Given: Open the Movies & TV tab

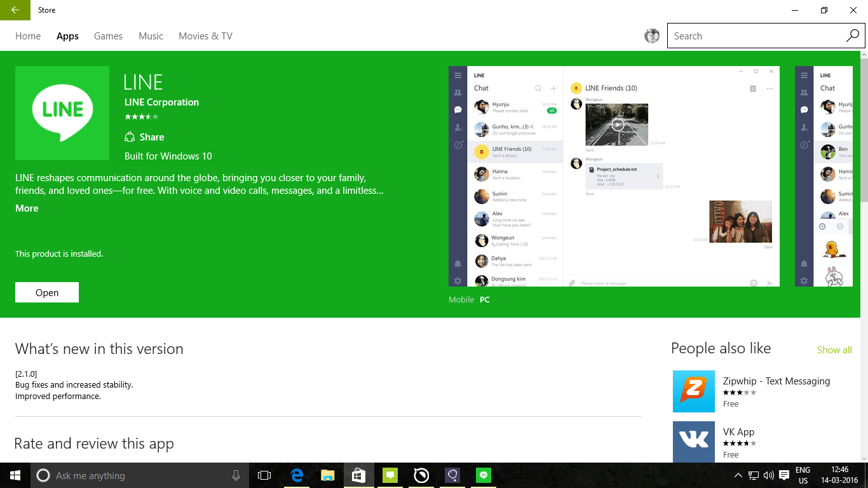Looking at the screenshot, I should point(205,36).
